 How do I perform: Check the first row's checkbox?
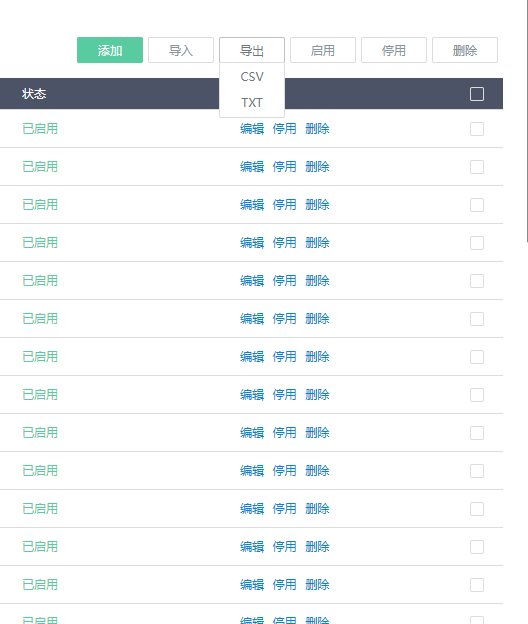477,129
